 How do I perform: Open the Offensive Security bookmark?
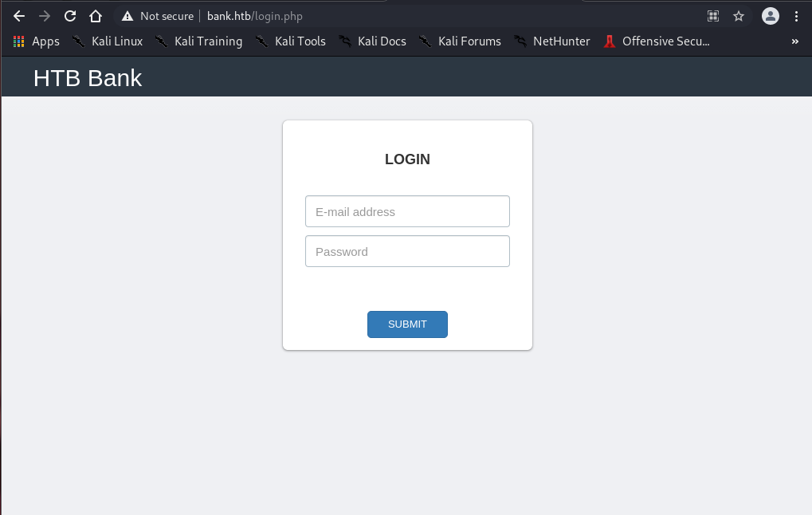657,41
